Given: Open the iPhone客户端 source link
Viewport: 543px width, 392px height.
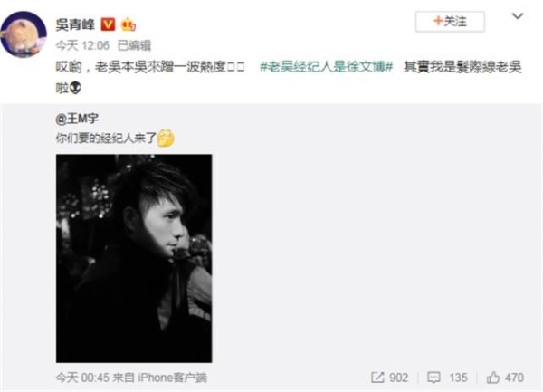Looking at the screenshot, I should pos(173,378).
